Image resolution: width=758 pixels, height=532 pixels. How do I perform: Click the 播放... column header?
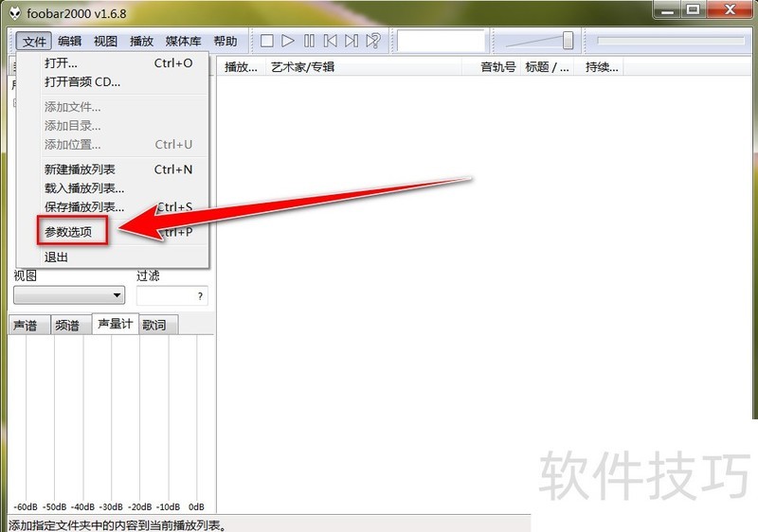(x=242, y=67)
